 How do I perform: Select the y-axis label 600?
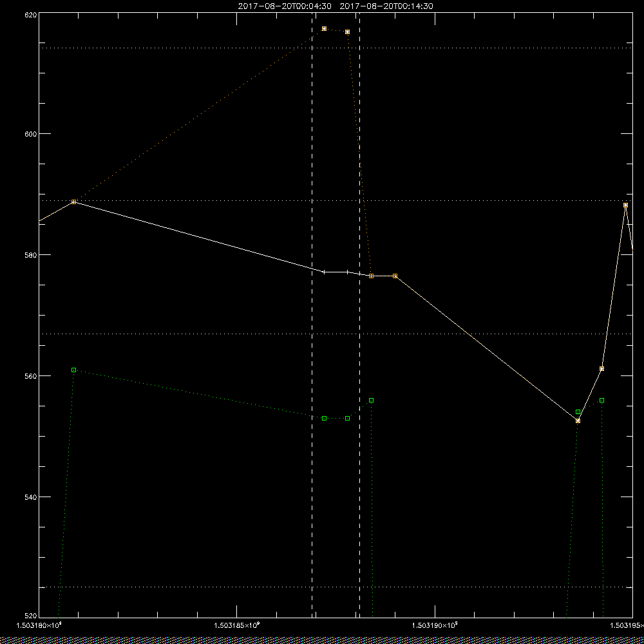pos(31,133)
